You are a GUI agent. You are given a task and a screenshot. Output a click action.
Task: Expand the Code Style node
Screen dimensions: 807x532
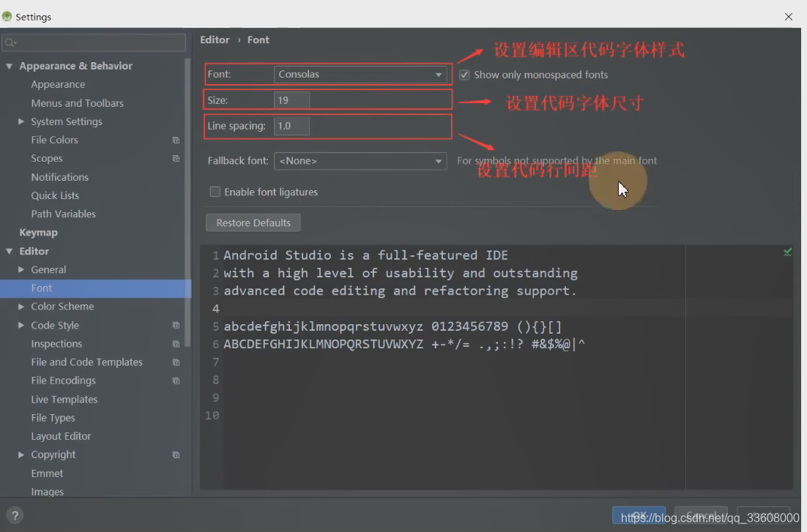point(21,325)
